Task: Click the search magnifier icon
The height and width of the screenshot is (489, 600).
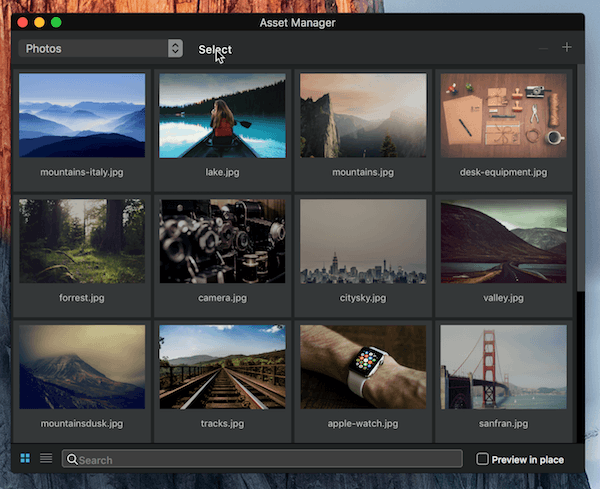Action: (72, 459)
